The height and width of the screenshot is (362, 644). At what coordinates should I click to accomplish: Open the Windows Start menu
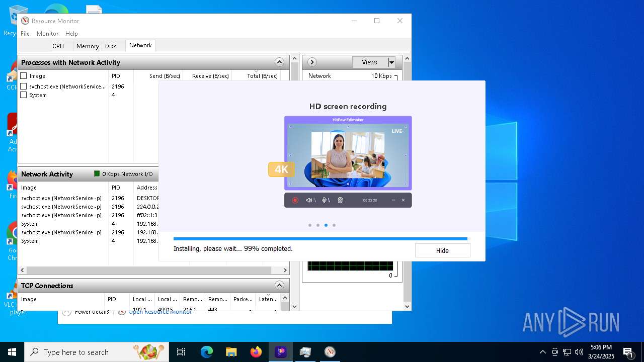(x=12, y=352)
